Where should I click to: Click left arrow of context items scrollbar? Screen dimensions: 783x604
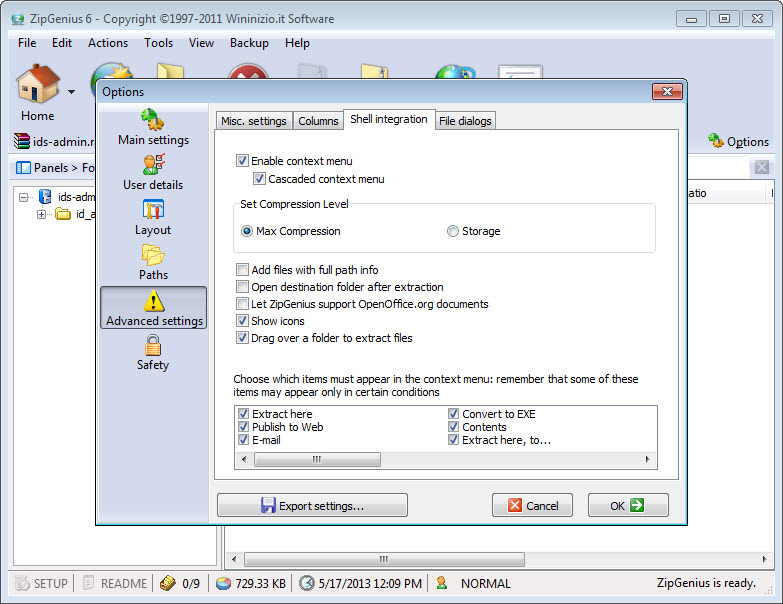[x=244, y=459]
